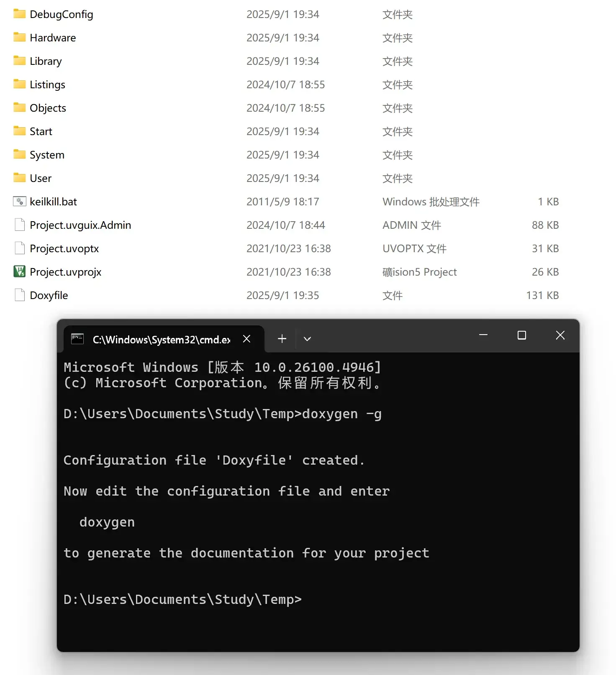This screenshot has height=675, width=616.
Task: Select the Start folder name
Action: pyautogui.click(x=41, y=131)
